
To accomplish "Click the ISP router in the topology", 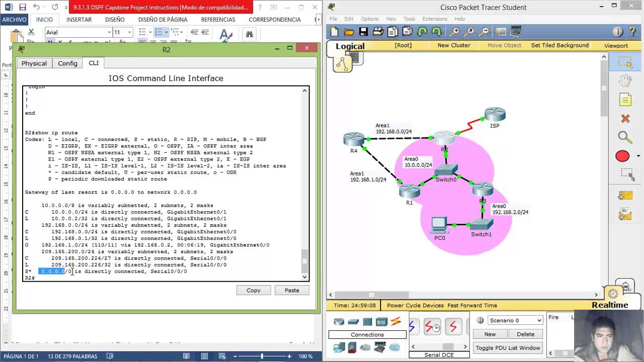I will pos(495,114).
